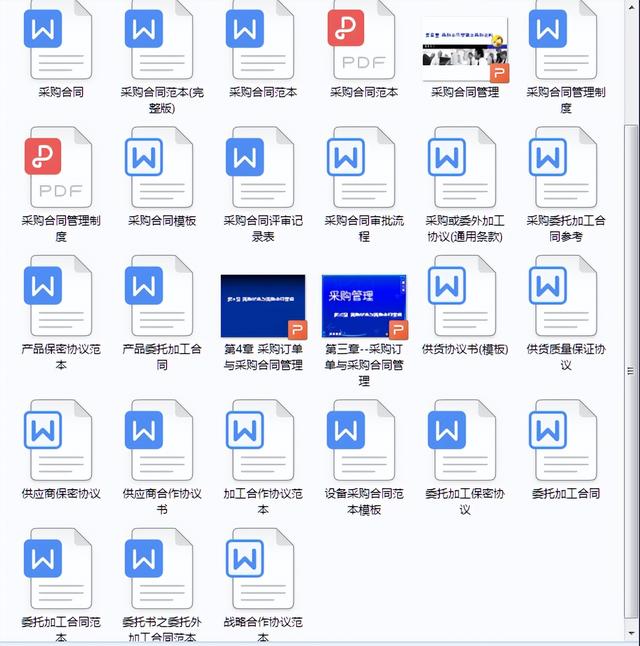Select the 采购合同管理 presentation thumbnail
Image resolution: width=640 pixels, height=646 pixels.
[465, 50]
